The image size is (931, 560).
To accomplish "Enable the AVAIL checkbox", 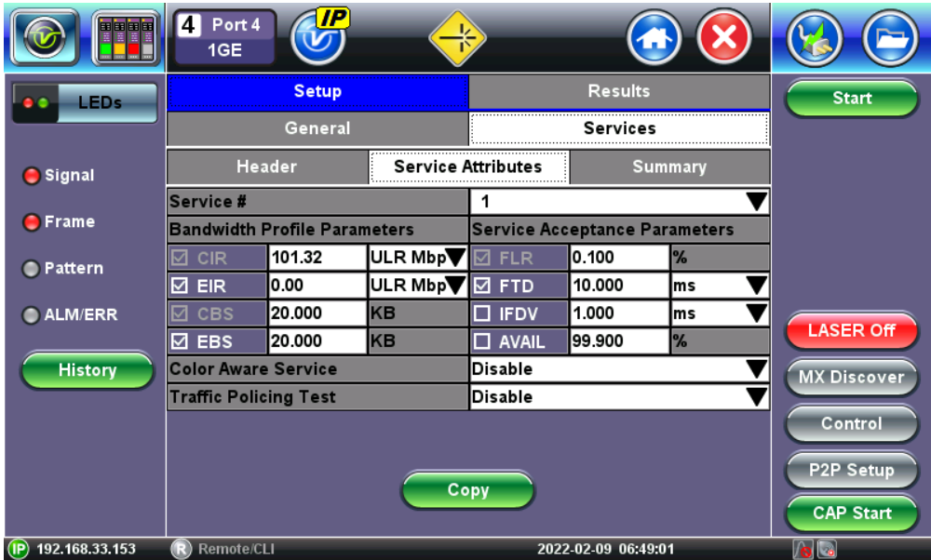I will click(x=482, y=341).
